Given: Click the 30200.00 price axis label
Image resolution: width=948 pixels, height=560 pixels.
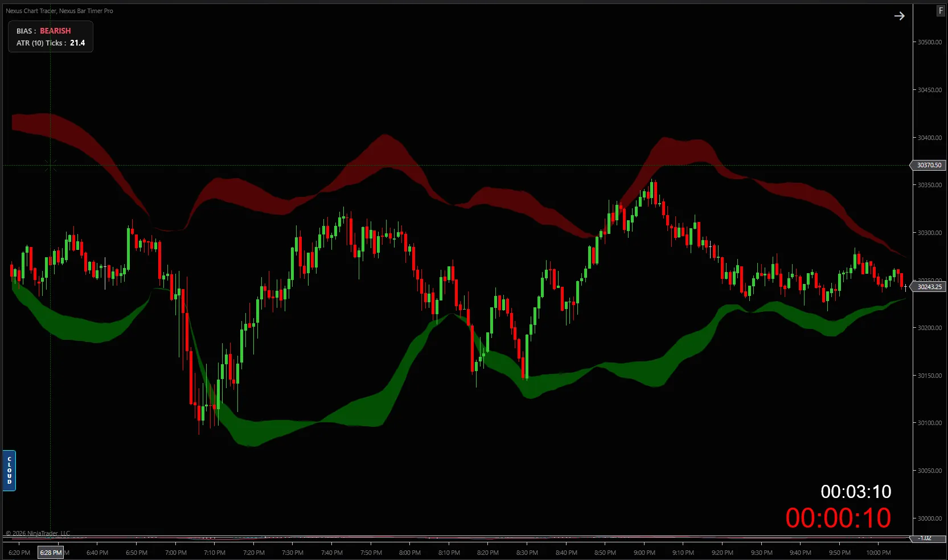Looking at the screenshot, I should coord(929,328).
